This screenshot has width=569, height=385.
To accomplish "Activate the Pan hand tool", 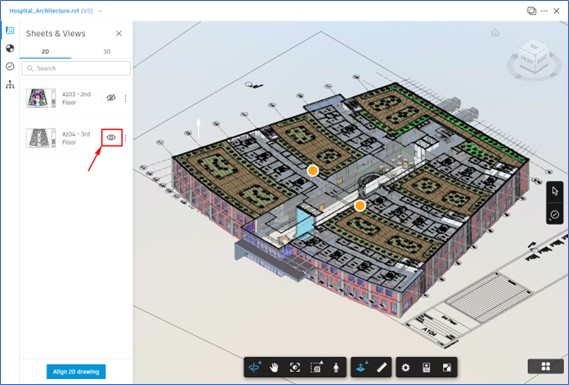I will point(274,368).
